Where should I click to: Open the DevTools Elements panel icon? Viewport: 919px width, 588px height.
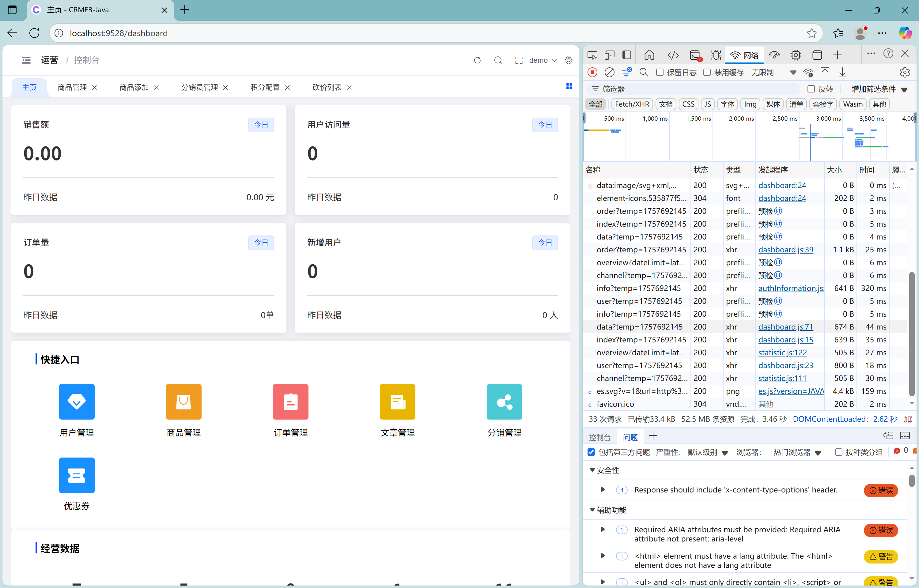pos(673,55)
